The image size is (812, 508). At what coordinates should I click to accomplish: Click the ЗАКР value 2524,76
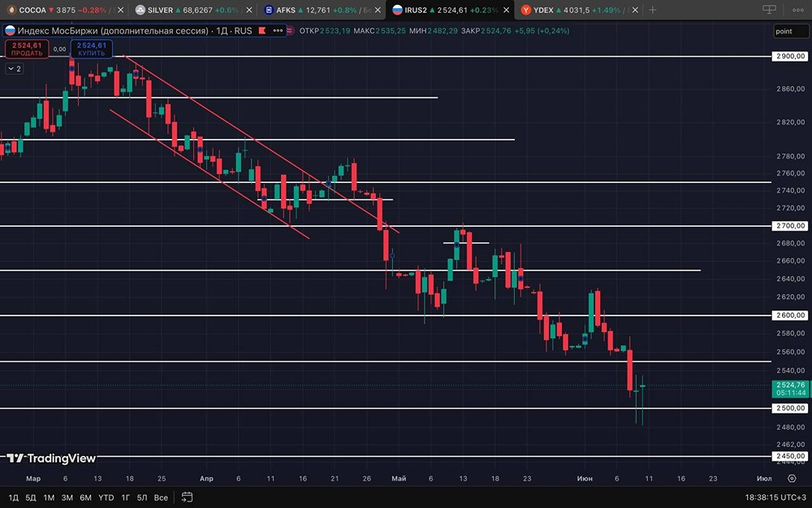pos(495,31)
